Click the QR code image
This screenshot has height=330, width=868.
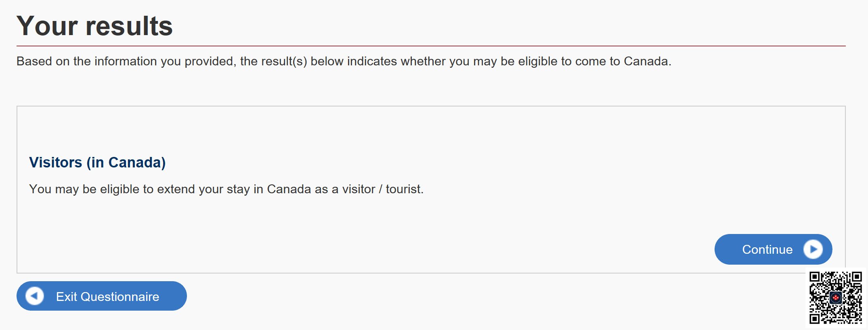click(836, 297)
